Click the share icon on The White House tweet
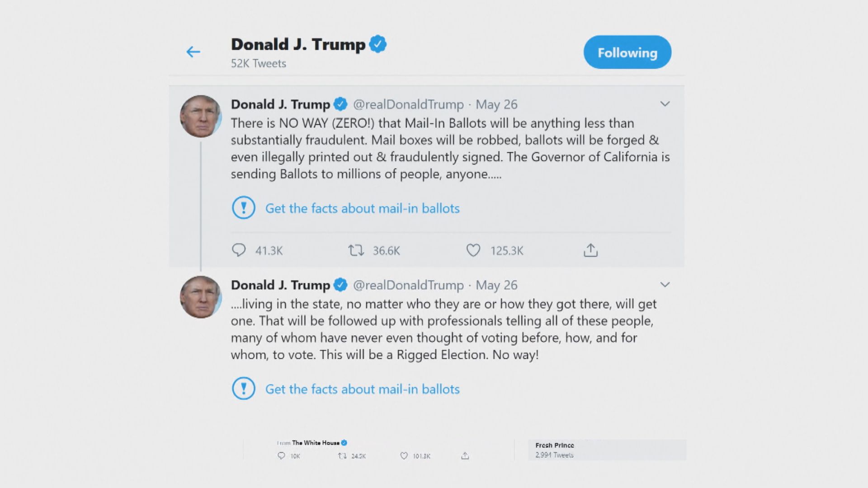The height and width of the screenshot is (488, 868). point(465,456)
